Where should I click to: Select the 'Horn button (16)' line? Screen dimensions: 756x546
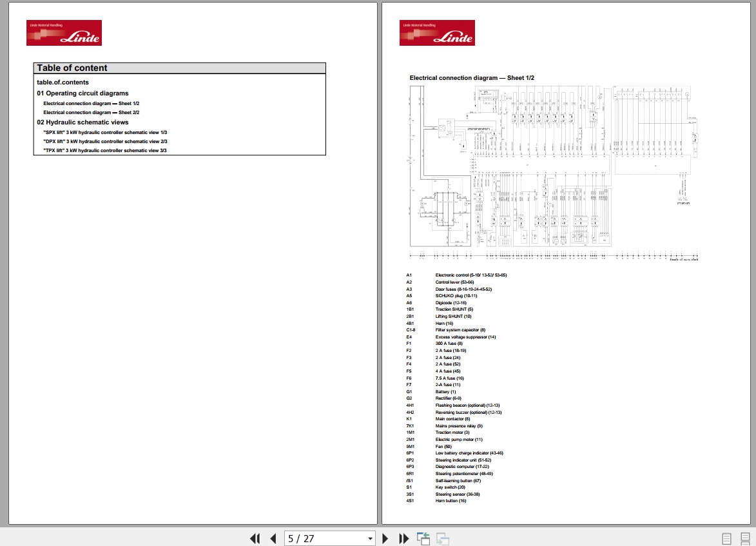point(451,501)
